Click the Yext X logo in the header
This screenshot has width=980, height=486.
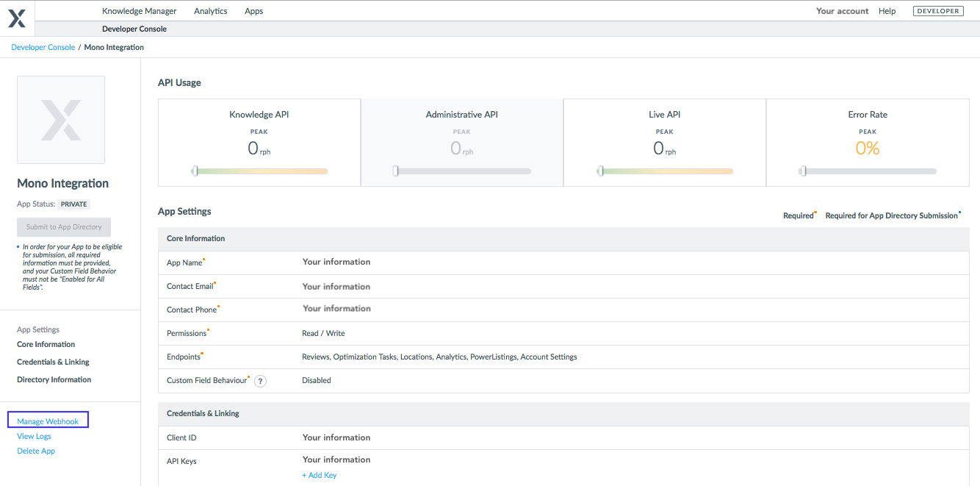17,18
